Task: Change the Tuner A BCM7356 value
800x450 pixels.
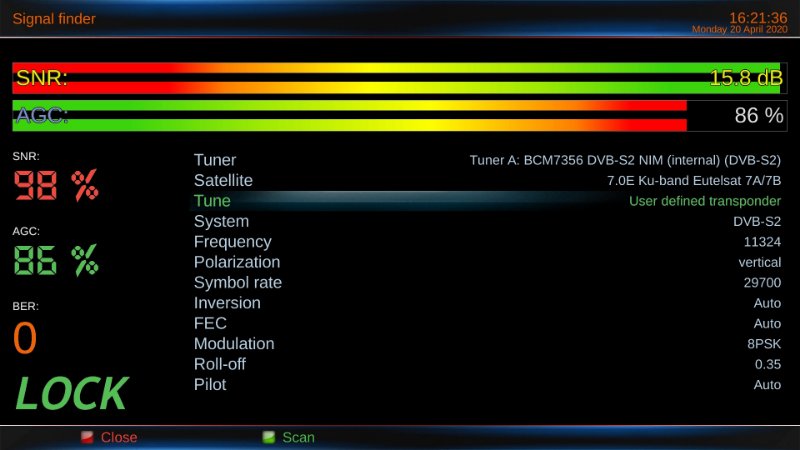Action: click(625, 160)
